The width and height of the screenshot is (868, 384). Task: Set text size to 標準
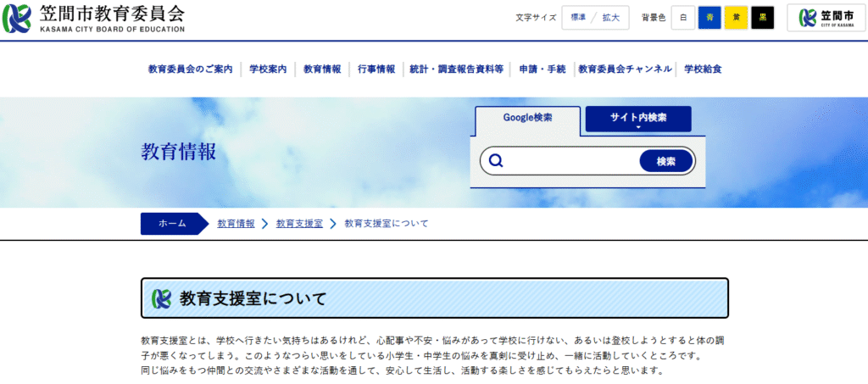tap(577, 18)
